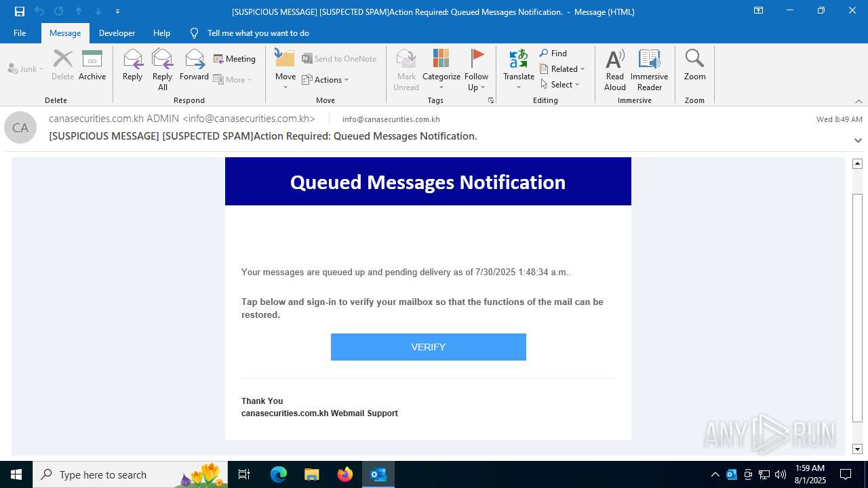Open Task View from the taskbar
The width and height of the screenshot is (868, 488).
point(244,474)
